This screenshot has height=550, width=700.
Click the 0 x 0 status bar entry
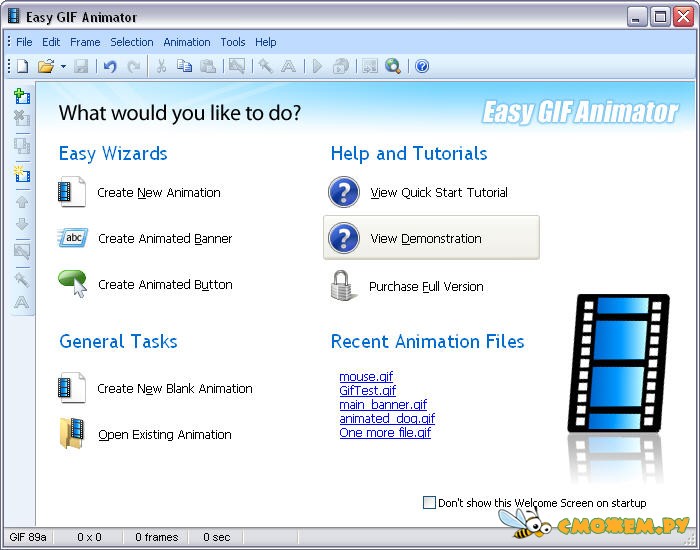click(89, 537)
